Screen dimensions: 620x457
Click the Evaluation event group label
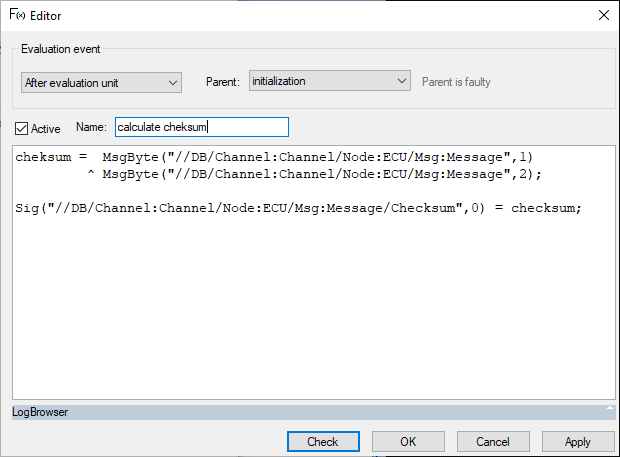(x=60, y=48)
